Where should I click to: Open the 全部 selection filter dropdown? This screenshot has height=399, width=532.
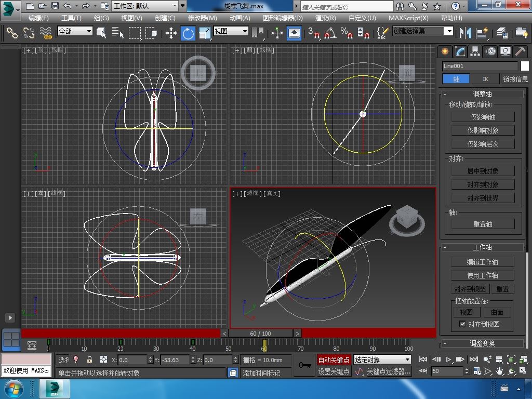[x=75, y=31]
